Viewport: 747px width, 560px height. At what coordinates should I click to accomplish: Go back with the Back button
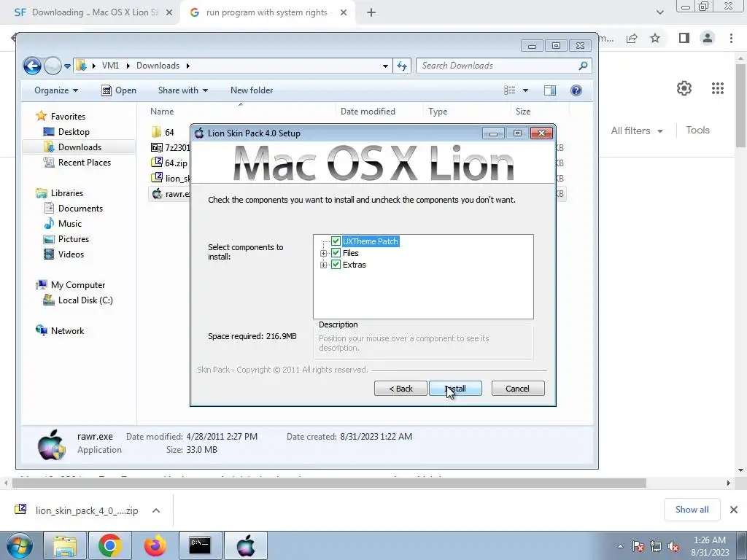[400, 389]
